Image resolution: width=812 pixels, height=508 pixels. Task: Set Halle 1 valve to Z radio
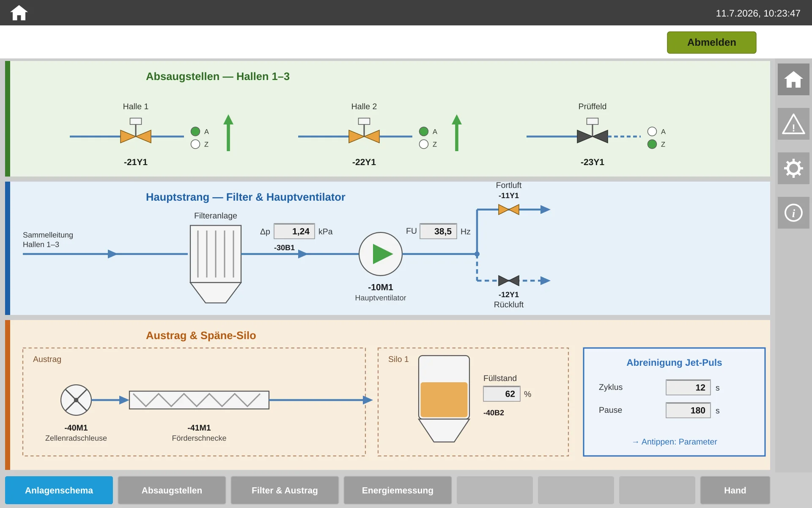pyautogui.click(x=195, y=144)
